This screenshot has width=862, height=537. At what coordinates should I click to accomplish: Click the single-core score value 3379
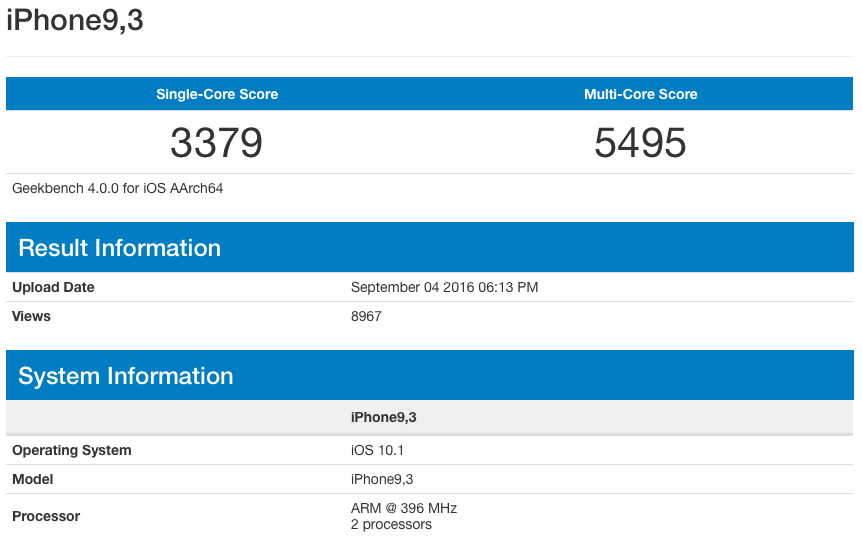217,143
